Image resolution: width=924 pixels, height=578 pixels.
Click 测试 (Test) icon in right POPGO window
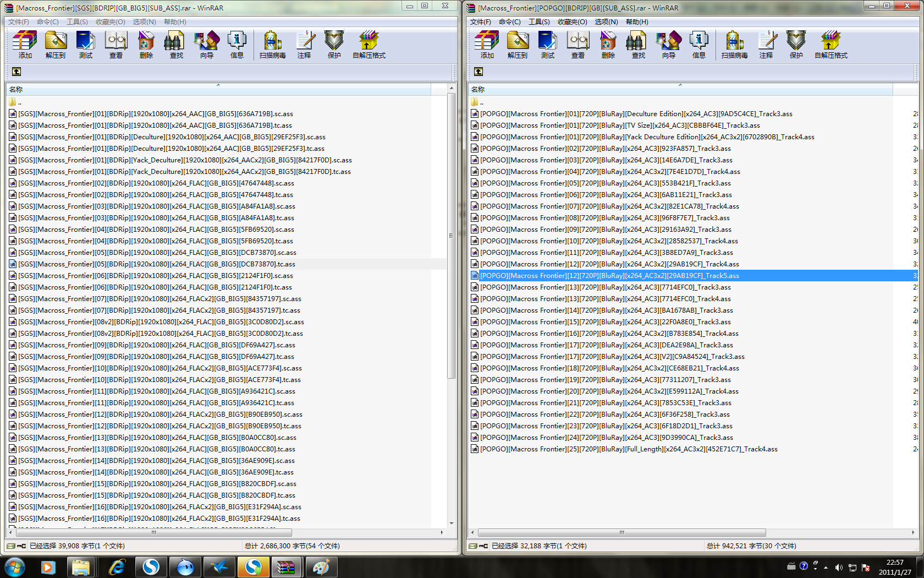click(x=547, y=45)
